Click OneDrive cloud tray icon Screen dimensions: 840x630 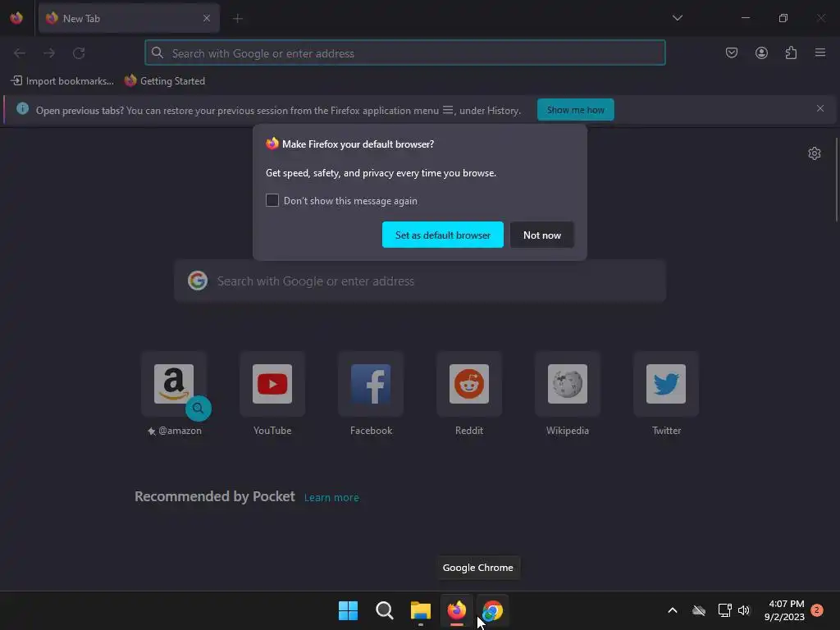(x=699, y=610)
